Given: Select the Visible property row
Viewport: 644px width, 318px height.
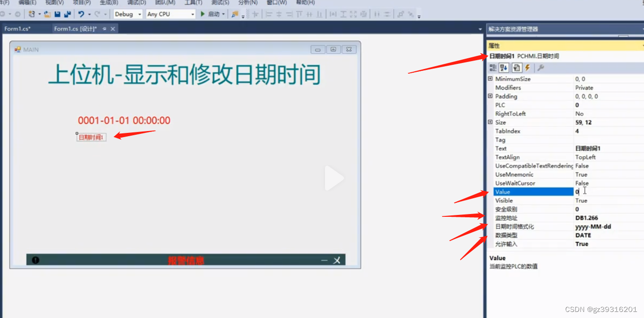Looking at the screenshot, I should [565, 200].
